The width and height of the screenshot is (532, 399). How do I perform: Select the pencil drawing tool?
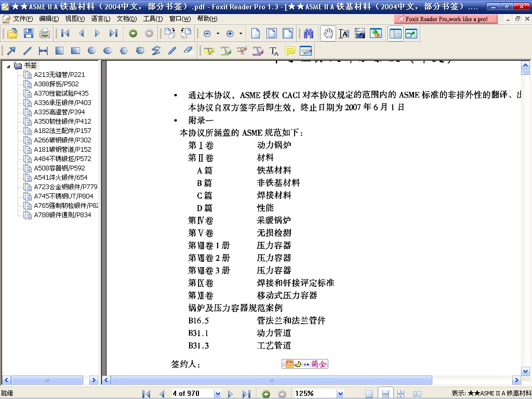(x=172, y=51)
